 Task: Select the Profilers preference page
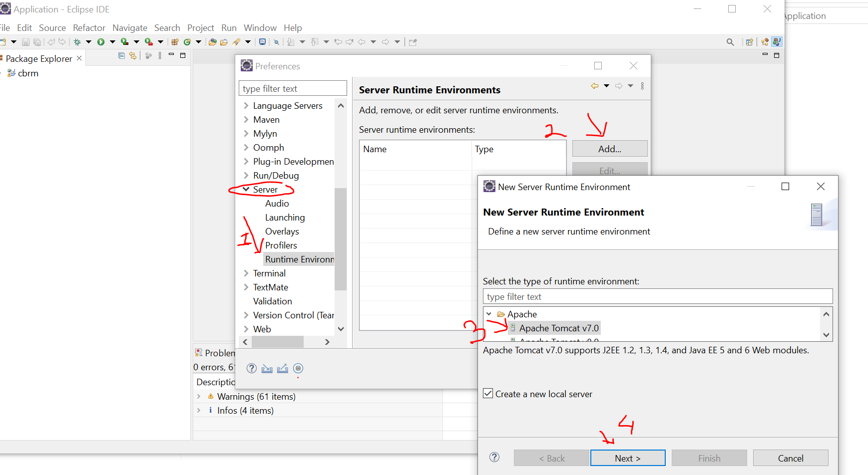[x=281, y=245]
